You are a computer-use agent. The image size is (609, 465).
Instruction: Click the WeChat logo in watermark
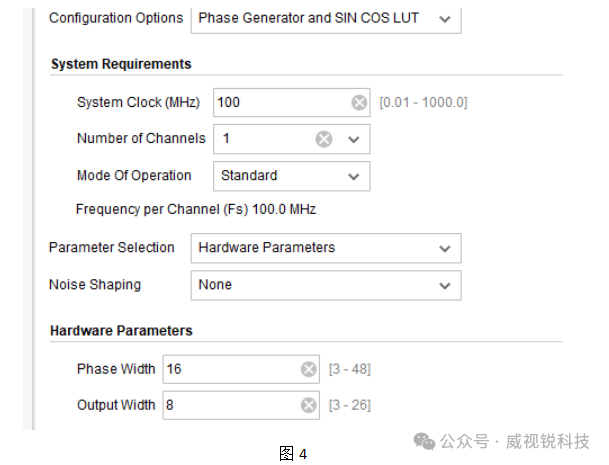coord(424,441)
